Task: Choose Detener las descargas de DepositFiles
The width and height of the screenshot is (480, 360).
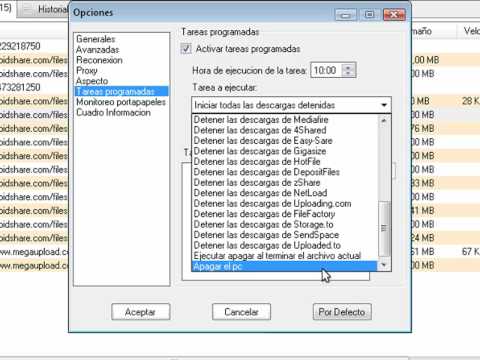Action: click(285, 172)
